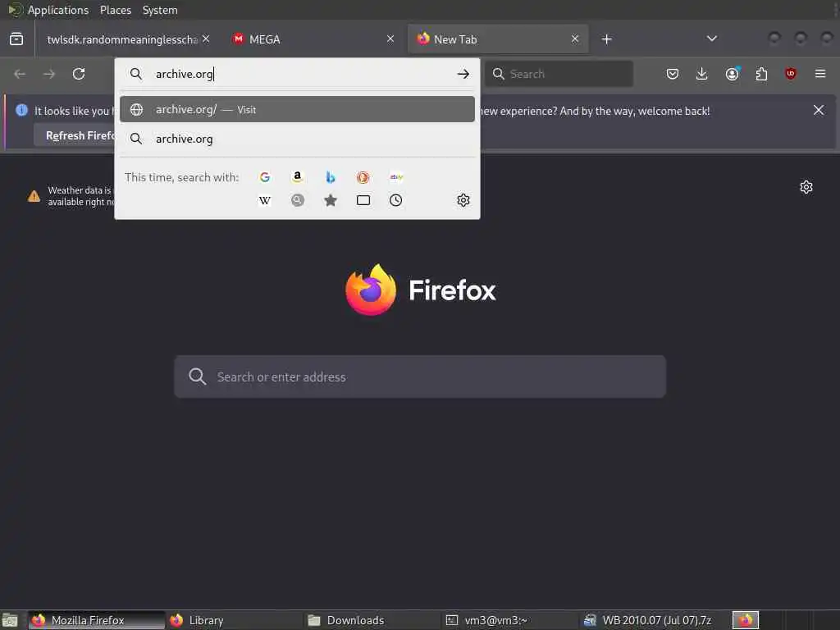The width and height of the screenshot is (840, 630).
Task: Open WB 2010.07 (Jul 07).7z taskbar item
Action: point(649,620)
